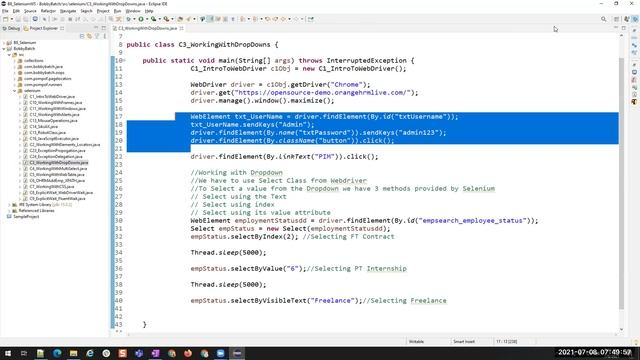640x360 pixels.
Task: Open the Windows Start button
Action: pyautogui.click(x=7, y=353)
